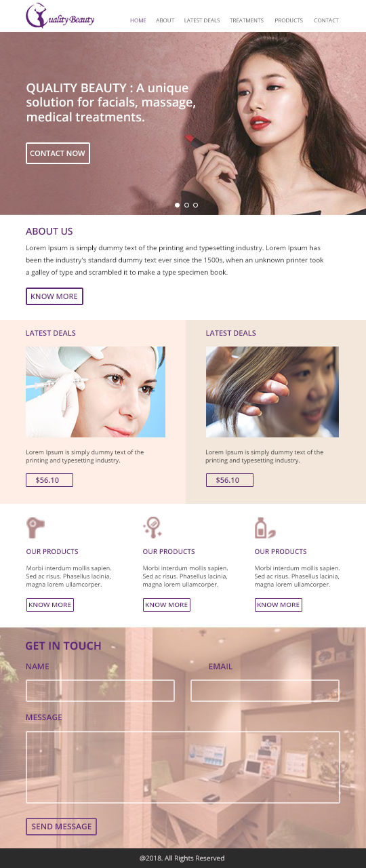Screen dimensions: 366x868
Task: Click the hair dryer product icon
Action: (x=35, y=527)
